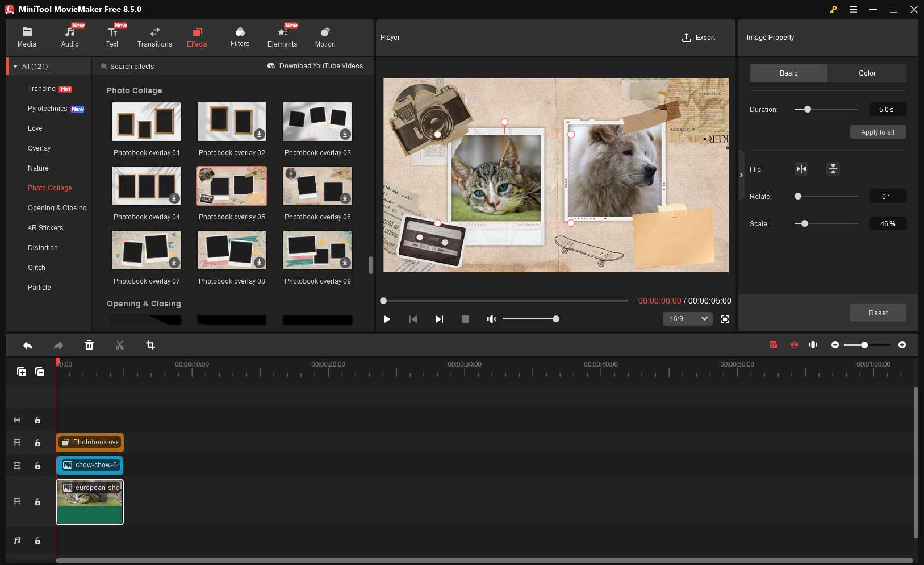924x565 pixels.
Task: Expand the collapsed panel chevron beside the player
Action: tap(742, 176)
